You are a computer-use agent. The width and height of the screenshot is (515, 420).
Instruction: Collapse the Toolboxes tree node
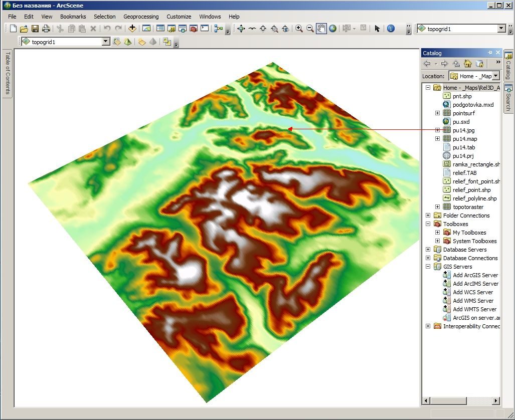[x=428, y=224]
